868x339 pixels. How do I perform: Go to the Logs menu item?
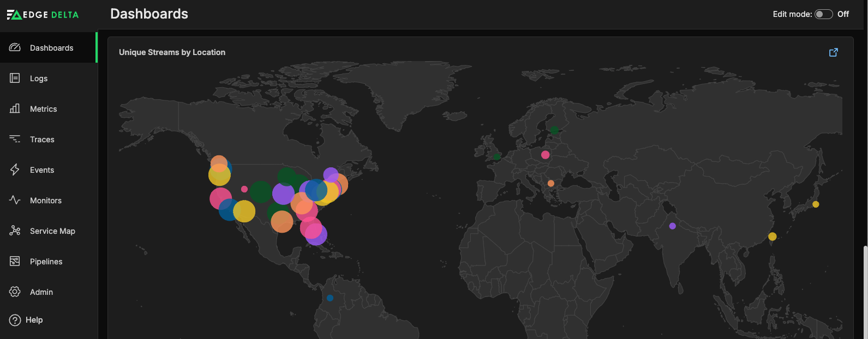pos(39,78)
